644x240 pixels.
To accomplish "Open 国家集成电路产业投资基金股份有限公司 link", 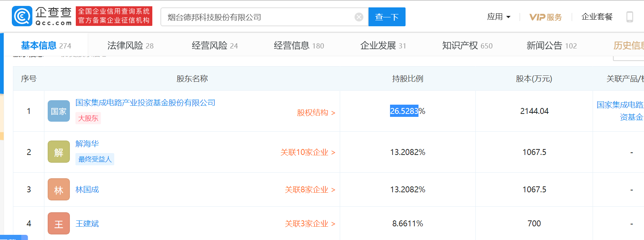I will coord(145,103).
